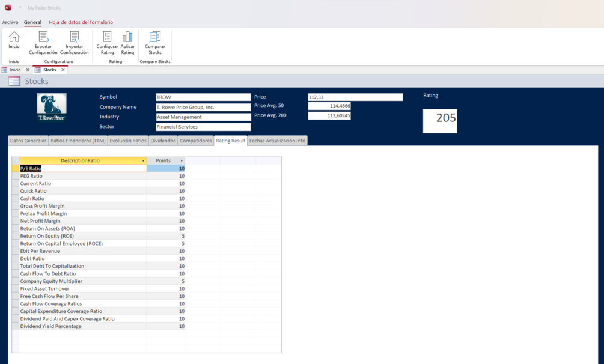Select Cash Flow Coverage Ratios cell

click(83, 303)
